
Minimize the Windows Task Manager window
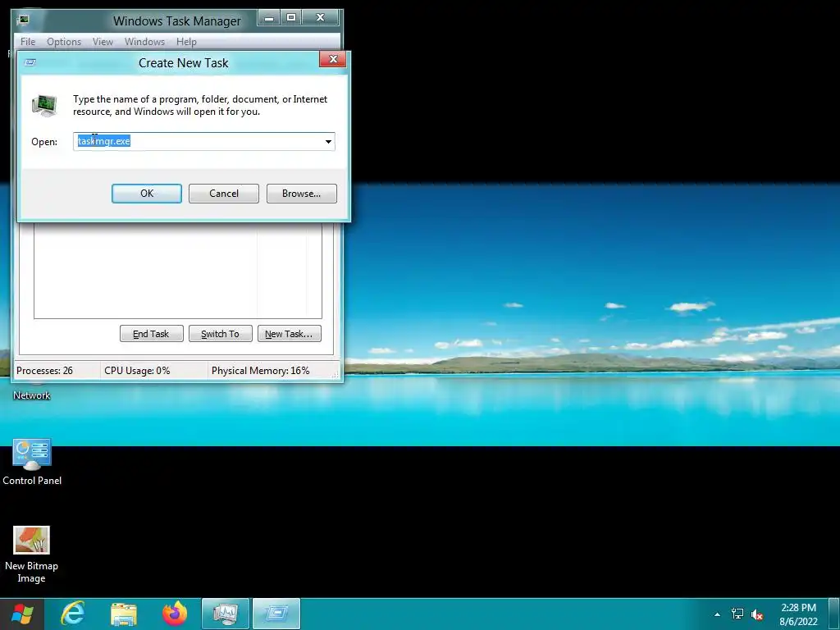[x=269, y=18]
